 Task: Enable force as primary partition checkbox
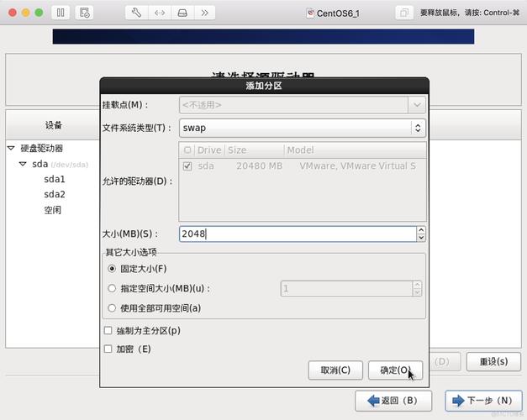(108, 331)
